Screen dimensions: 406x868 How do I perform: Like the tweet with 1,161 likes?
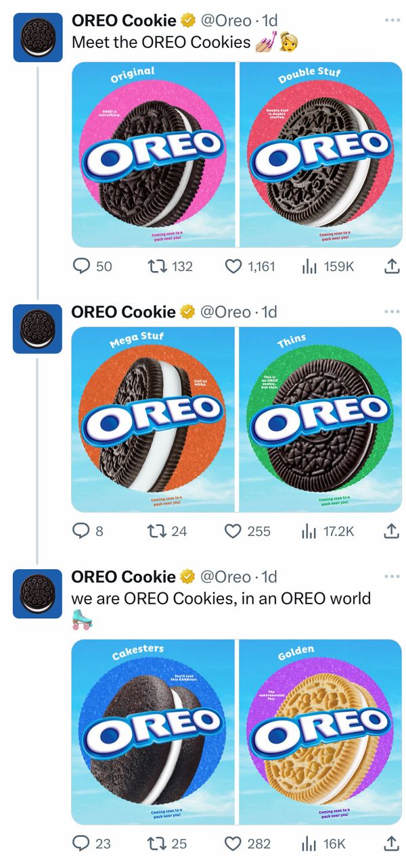coord(250,266)
